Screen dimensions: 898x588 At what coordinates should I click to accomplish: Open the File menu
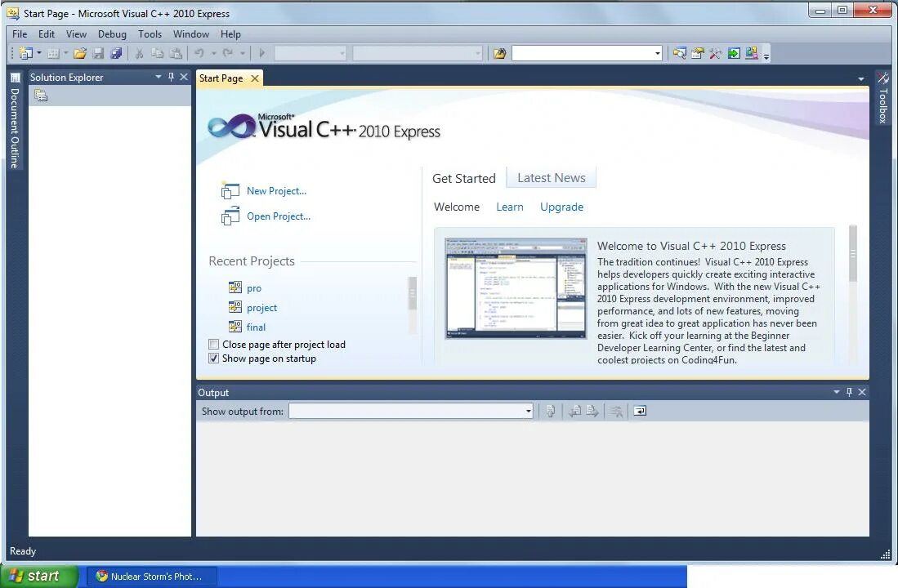pos(20,34)
